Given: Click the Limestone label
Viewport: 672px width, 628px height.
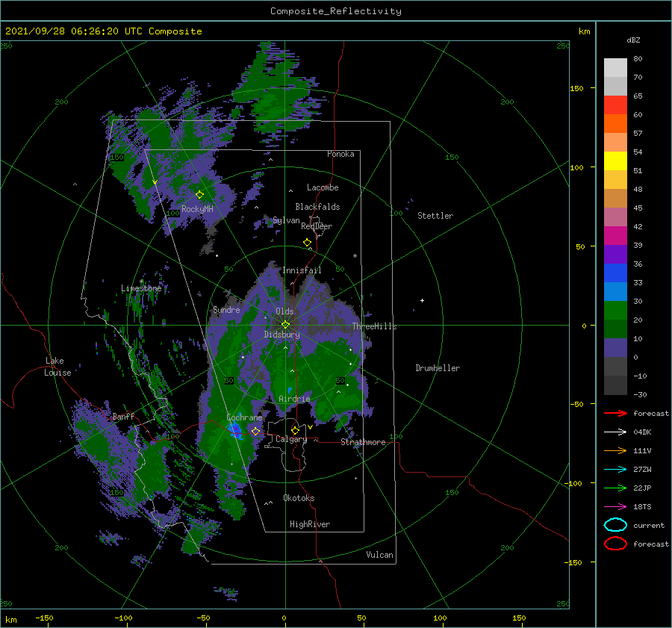Looking at the screenshot, I should pos(141,288).
